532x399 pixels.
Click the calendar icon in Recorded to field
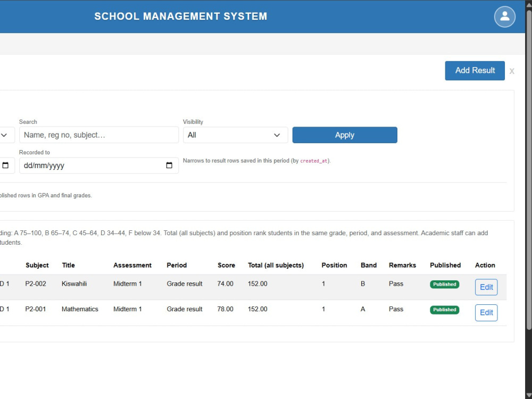point(169,165)
